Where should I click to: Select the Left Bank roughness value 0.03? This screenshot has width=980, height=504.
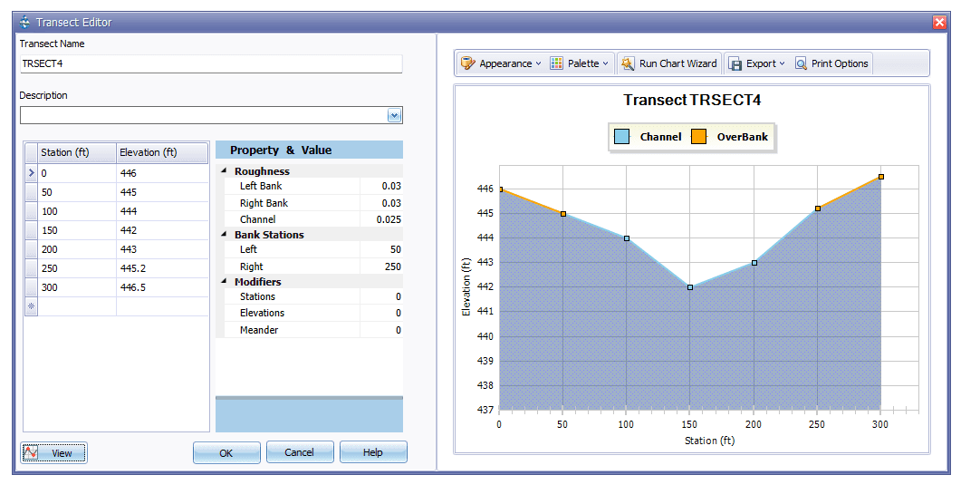click(381, 186)
